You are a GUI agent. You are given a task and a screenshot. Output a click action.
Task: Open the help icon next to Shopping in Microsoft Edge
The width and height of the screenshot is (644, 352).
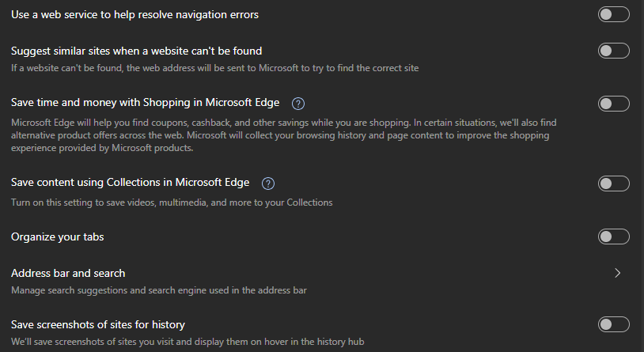[298, 104]
